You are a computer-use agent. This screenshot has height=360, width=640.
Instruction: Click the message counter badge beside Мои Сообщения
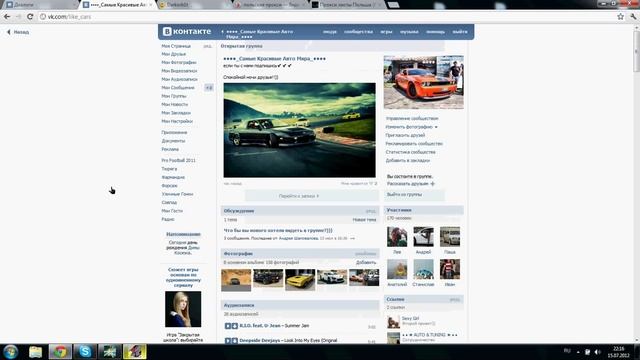pos(209,88)
